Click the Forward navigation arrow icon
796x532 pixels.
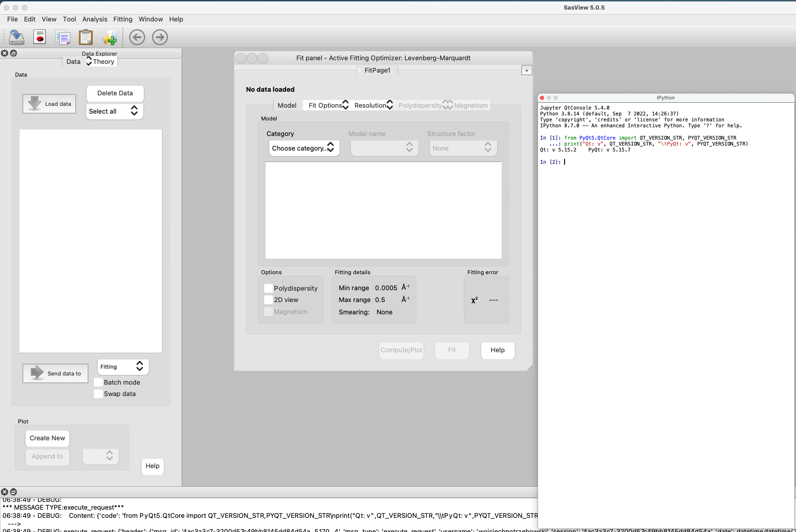click(x=159, y=37)
